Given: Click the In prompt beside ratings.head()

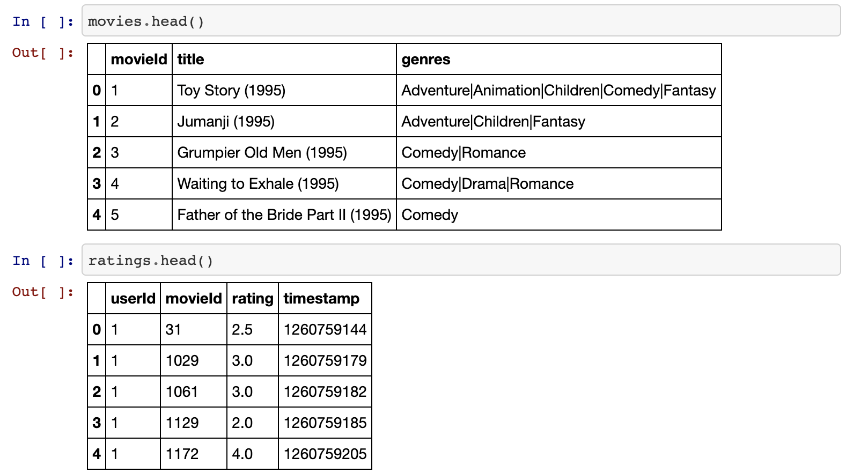Looking at the screenshot, I should point(42,261).
